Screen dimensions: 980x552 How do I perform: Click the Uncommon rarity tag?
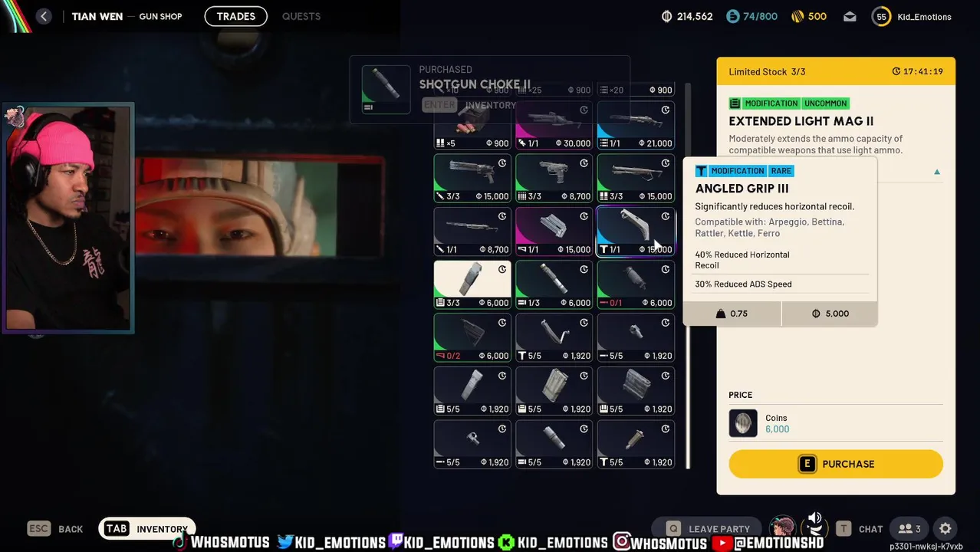(x=826, y=103)
